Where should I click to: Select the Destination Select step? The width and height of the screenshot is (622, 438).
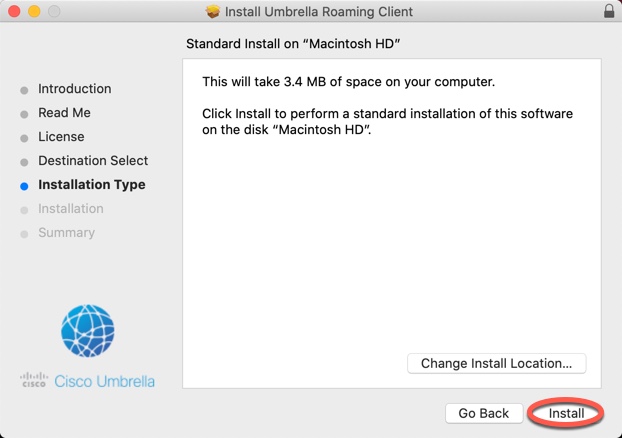pos(93,160)
